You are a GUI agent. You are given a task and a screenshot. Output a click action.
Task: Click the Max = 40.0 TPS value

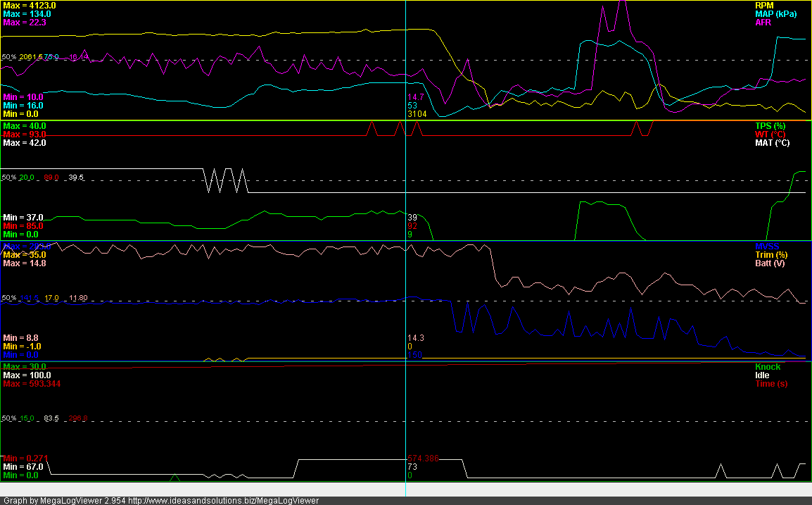tap(25, 126)
